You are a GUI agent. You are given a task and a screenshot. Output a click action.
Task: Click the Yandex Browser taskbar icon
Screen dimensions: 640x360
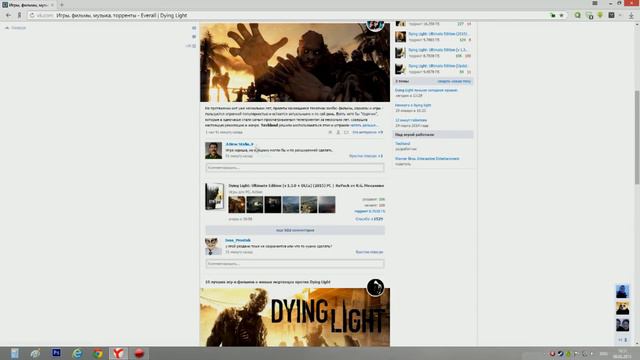(x=118, y=353)
